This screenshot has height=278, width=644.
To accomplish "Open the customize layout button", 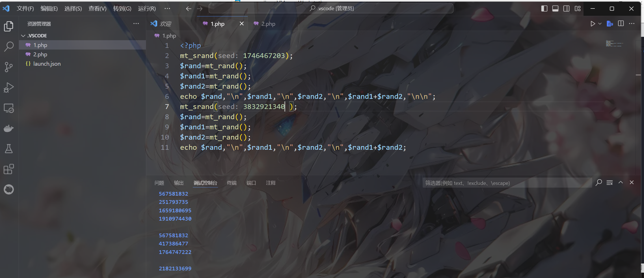I will coord(578,8).
